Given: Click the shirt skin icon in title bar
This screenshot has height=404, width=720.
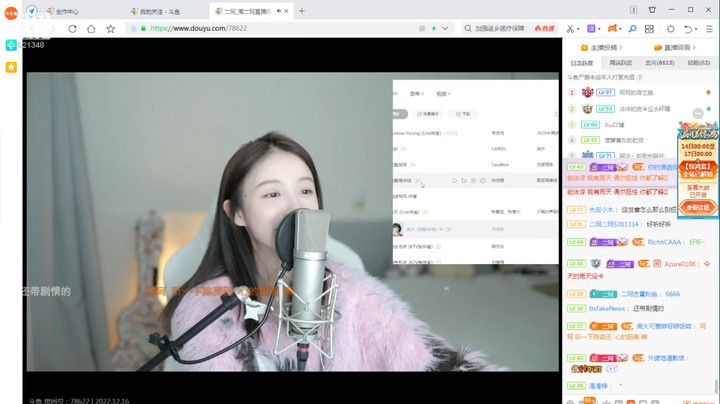Looking at the screenshot, I should click(652, 10).
